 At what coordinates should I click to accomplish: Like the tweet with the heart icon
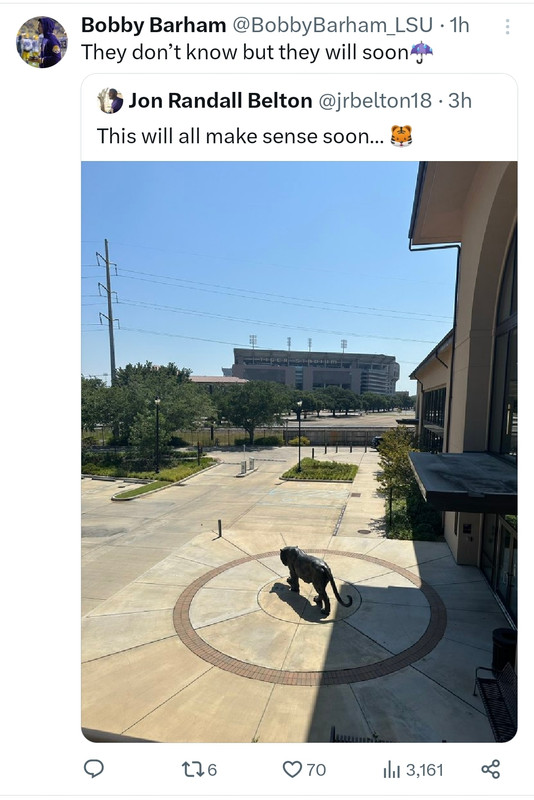(x=292, y=769)
